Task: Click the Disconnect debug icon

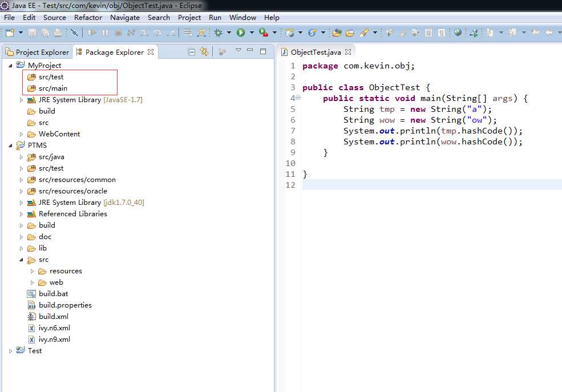Action: point(131,33)
